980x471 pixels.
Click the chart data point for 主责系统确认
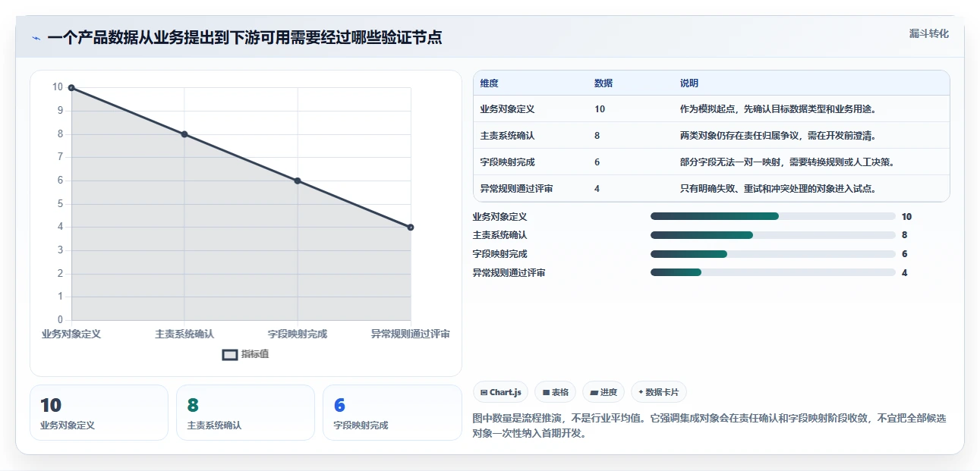pos(184,134)
